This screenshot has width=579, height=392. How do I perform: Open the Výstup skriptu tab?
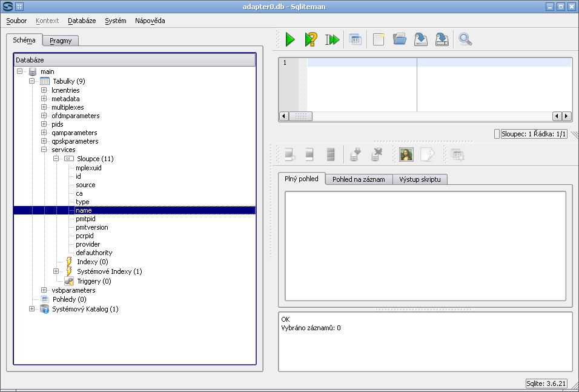420,179
